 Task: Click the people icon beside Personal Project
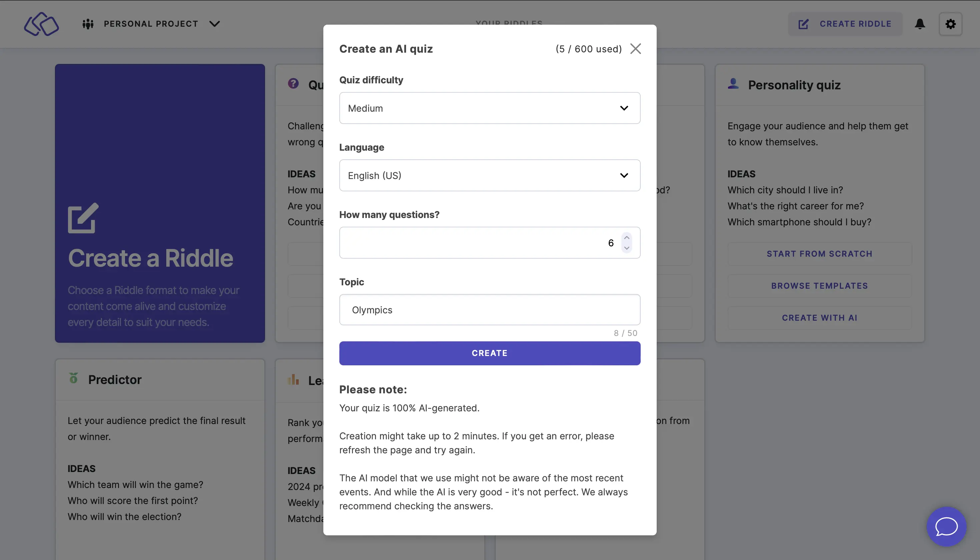[x=88, y=24]
